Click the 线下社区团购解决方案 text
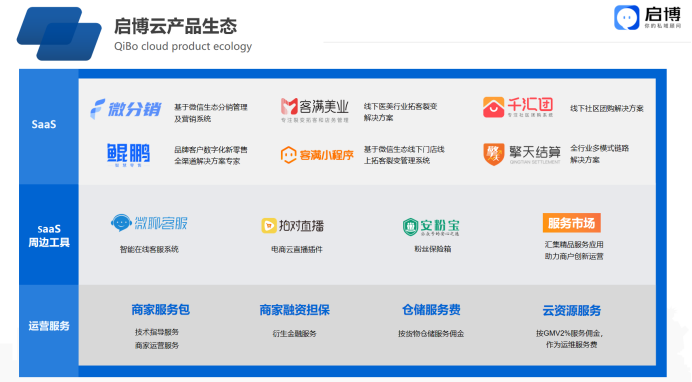The height and width of the screenshot is (382, 692). (x=606, y=108)
